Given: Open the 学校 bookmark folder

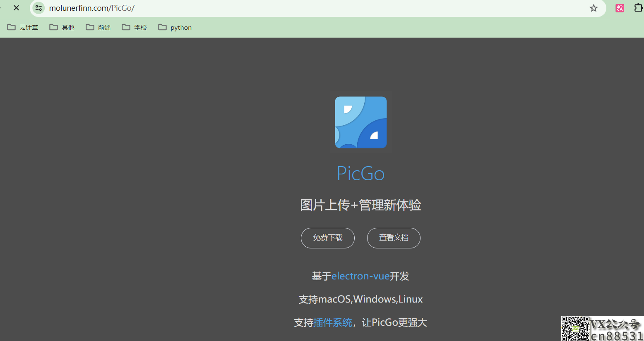Looking at the screenshot, I should pyautogui.click(x=135, y=27).
